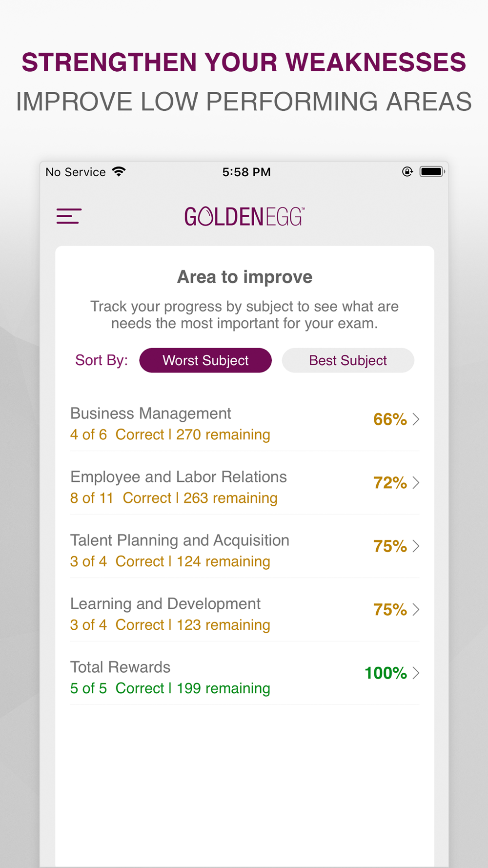Tap the 5:58 PM clock display
This screenshot has width=488, height=868.
(x=246, y=172)
